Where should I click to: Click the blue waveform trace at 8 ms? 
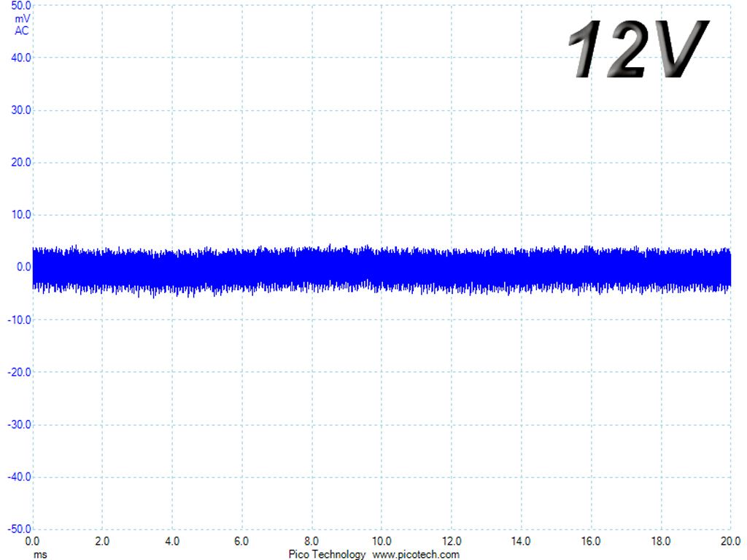pos(312,268)
